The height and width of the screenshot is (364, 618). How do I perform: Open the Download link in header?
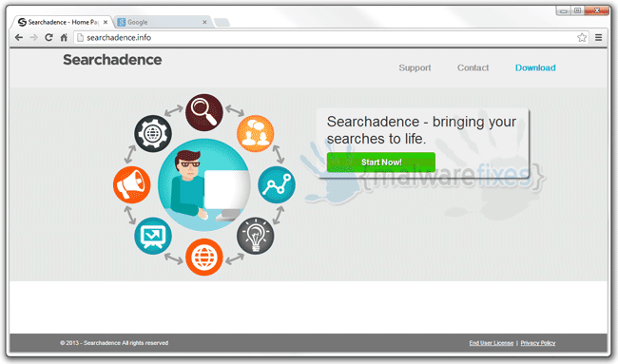point(535,67)
